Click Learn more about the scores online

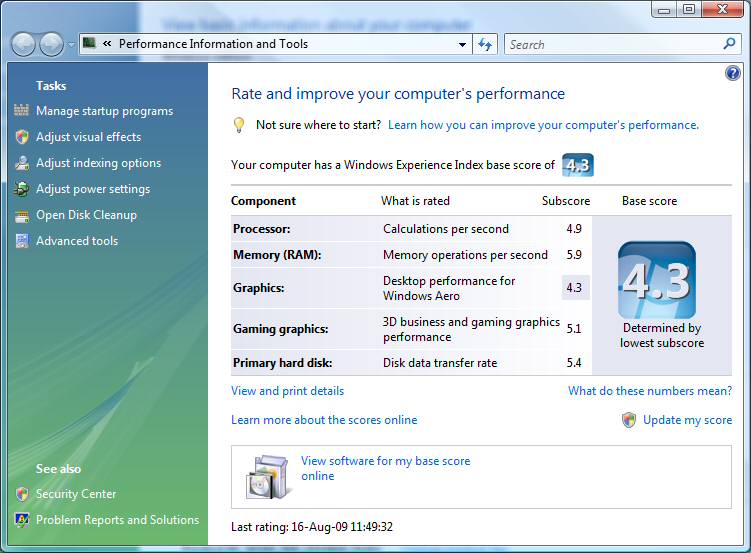coord(324,420)
